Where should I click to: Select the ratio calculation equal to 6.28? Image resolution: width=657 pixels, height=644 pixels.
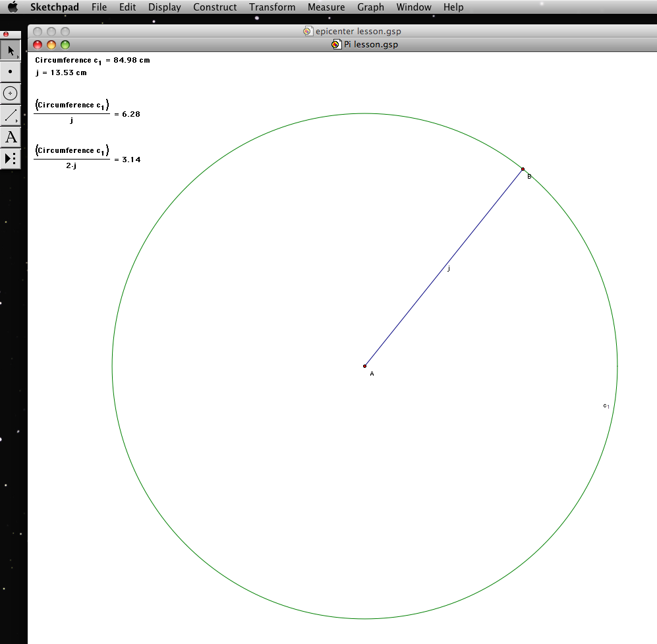pos(87,112)
